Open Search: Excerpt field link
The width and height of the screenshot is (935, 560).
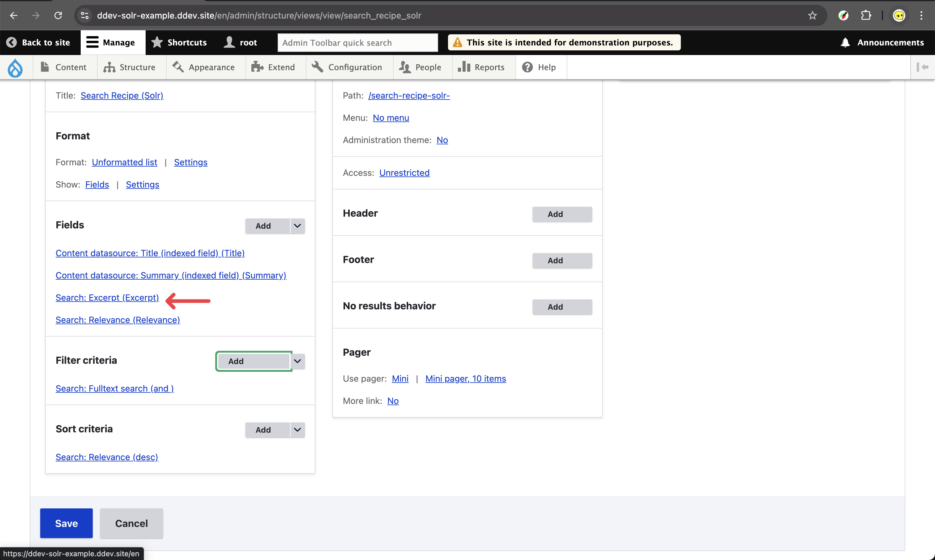pyautogui.click(x=107, y=297)
